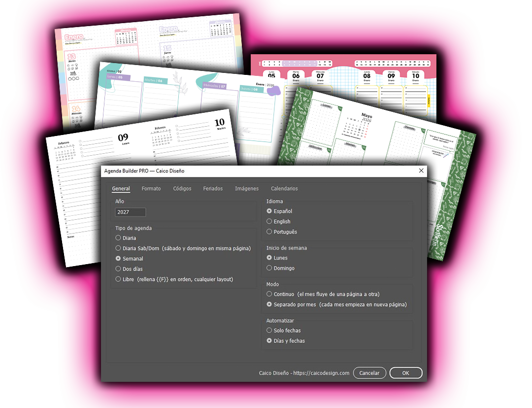Confirm the dialog with OK
The height and width of the screenshot is (408, 532).
[406, 373]
